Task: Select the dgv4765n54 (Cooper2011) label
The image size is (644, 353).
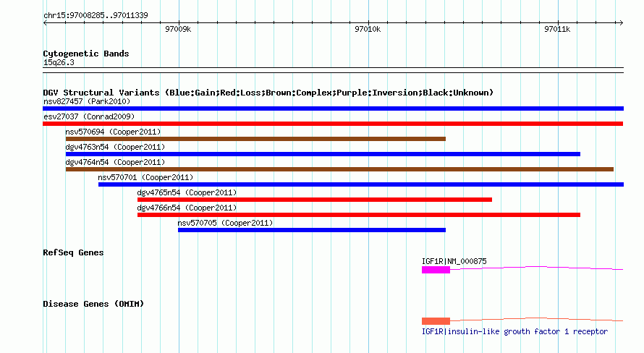Action: 187,192
